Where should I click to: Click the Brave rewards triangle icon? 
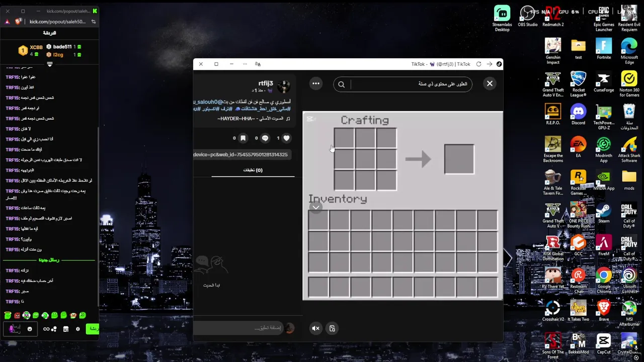pos(8,22)
